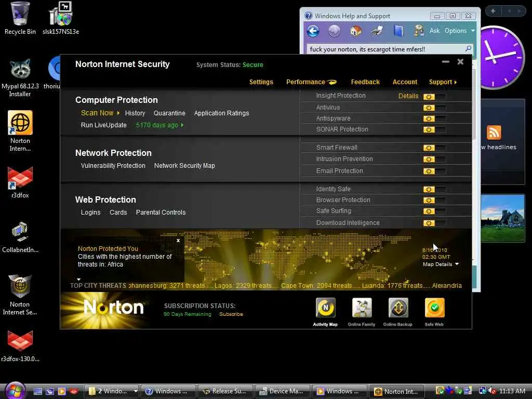Expand the 5170 days ago LiveUpdate arrow
The width and height of the screenshot is (532, 399).
tap(182, 125)
